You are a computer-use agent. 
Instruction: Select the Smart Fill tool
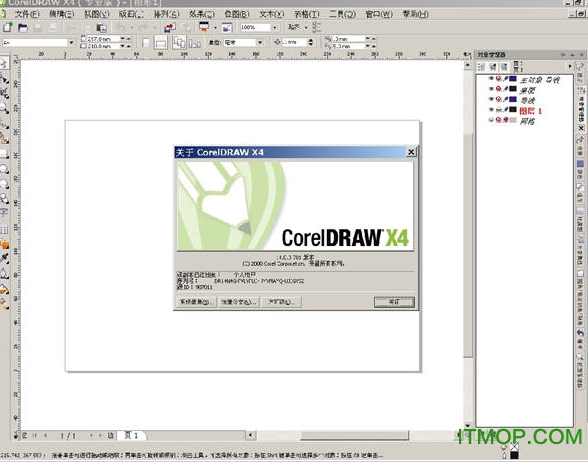coord(4,139)
